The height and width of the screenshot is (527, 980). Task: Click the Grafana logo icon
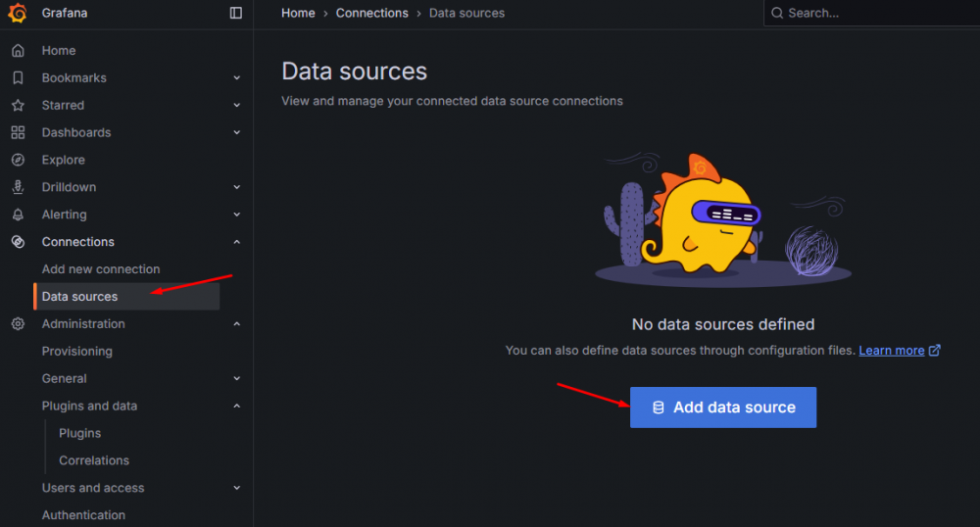tap(18, 13)
